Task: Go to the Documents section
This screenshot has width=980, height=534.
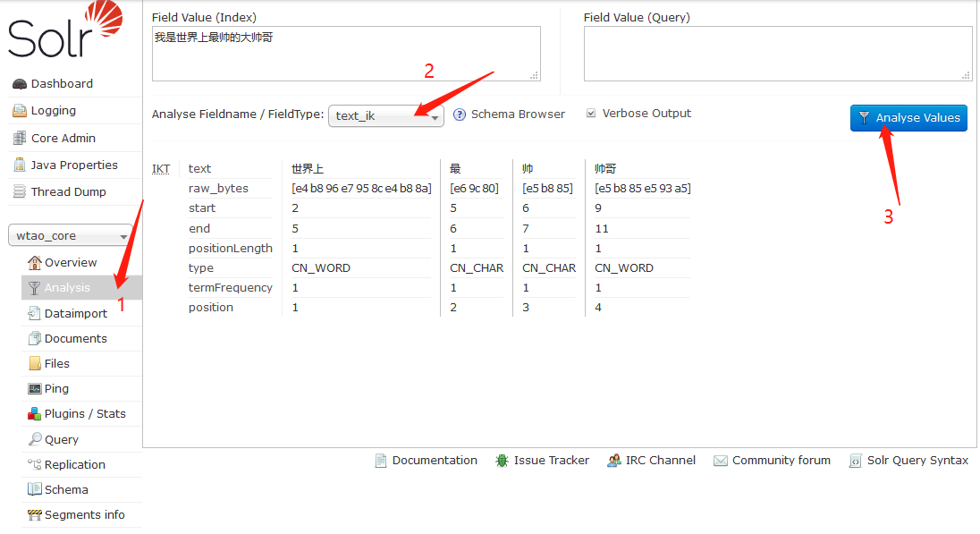Action: coord(76,338)
